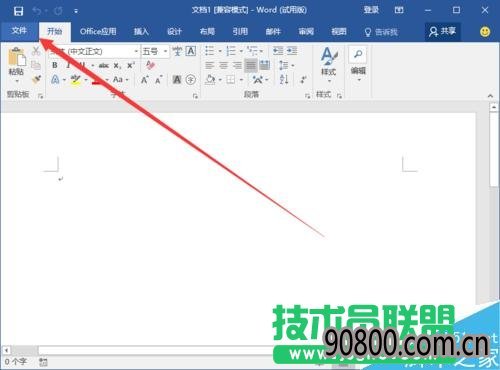The image size is (500, 370).
Task: Click the 告诉我 search box
Action: (381, 32)
